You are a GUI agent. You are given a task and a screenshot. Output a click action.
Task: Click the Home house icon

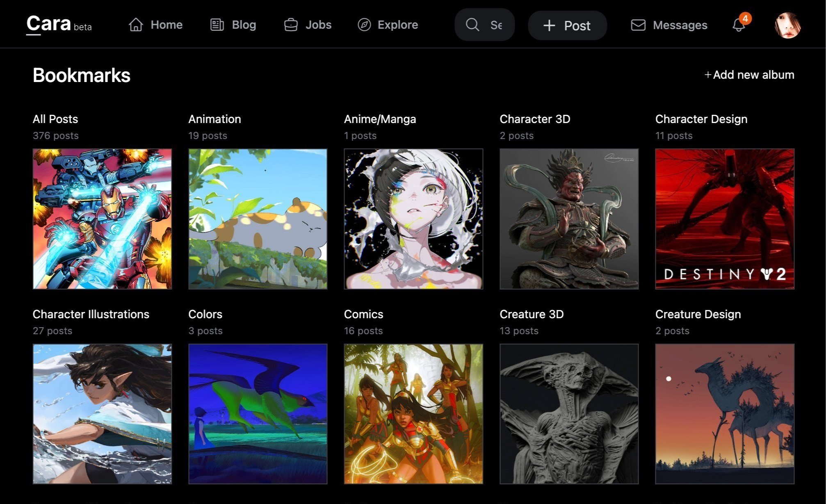(x=136, y=25)
